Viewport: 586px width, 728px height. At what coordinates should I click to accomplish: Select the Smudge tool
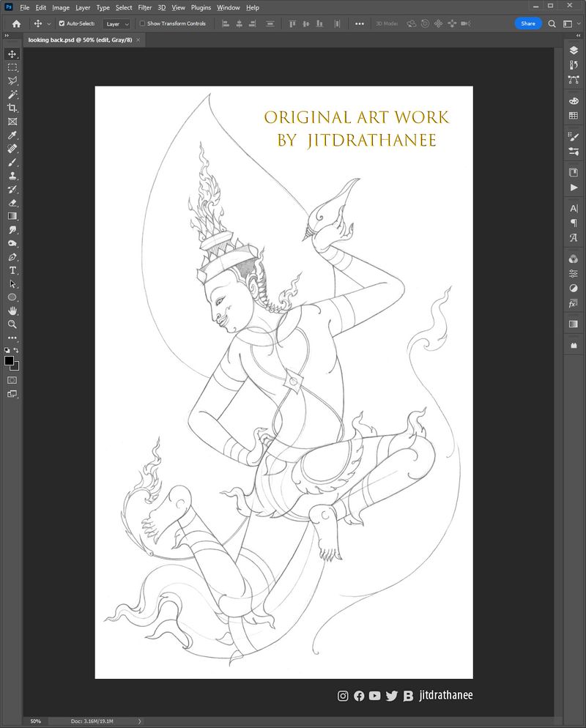pyautogui.click(x=12, y=230)
